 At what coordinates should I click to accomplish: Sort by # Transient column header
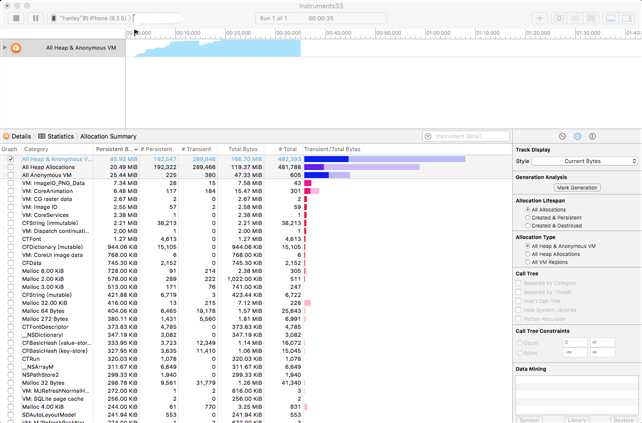(198, 149)
